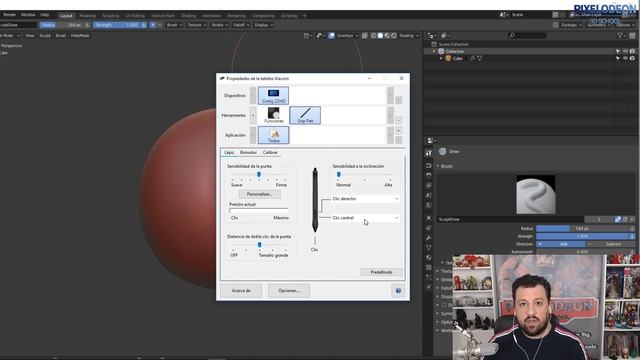Set brush direction to Subtract
This screenshot has width=640, height=360.
[610, 244]
